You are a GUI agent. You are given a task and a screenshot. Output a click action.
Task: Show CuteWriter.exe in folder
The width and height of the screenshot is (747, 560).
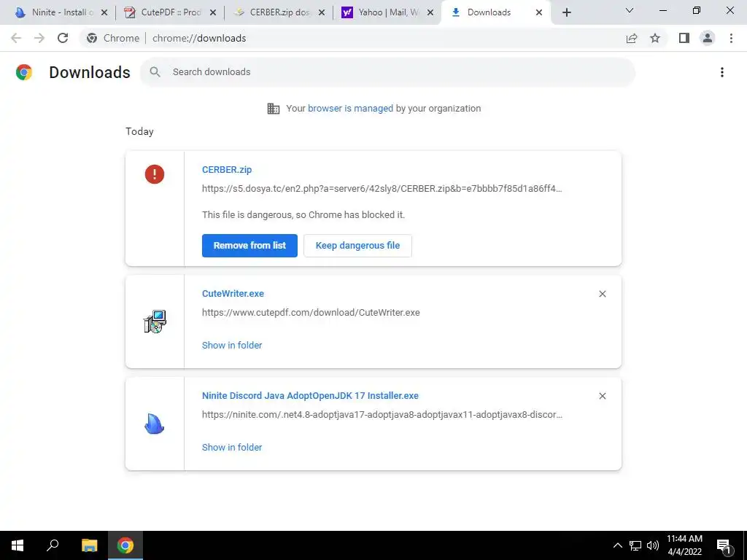[x=232, y=345]
